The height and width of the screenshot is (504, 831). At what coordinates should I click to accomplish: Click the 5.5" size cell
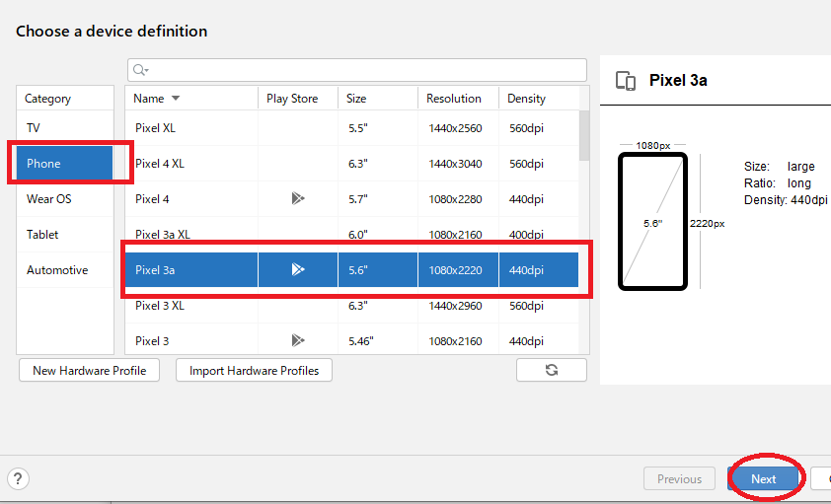pos(357,128)
